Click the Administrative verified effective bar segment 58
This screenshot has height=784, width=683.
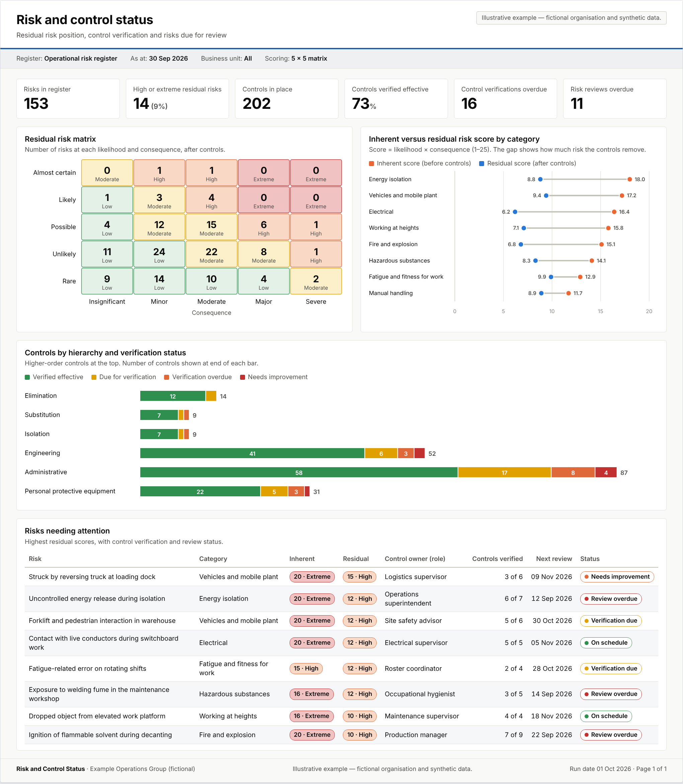[x=299, y=473]
